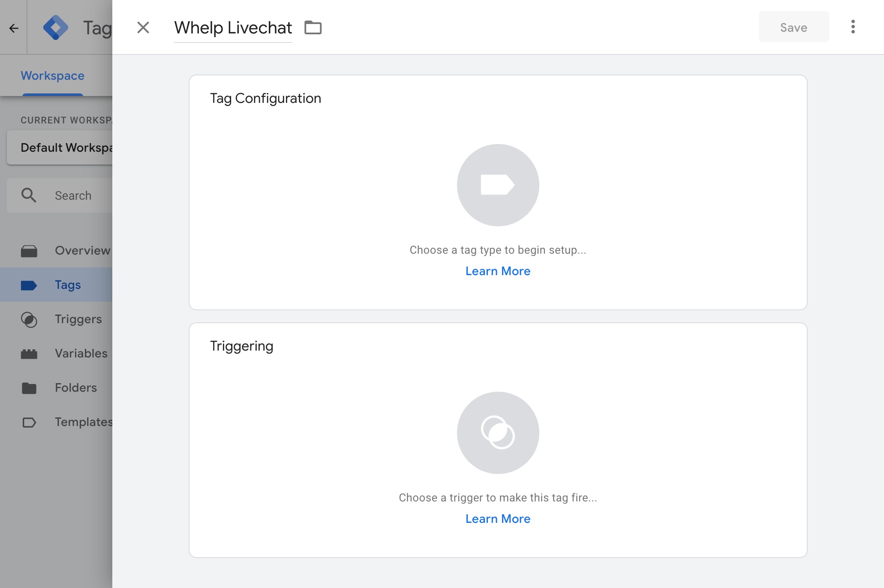The height and width of the screenshot is (588, 884).
Task: Go back using the left arrow
Action: coord(14,28)
